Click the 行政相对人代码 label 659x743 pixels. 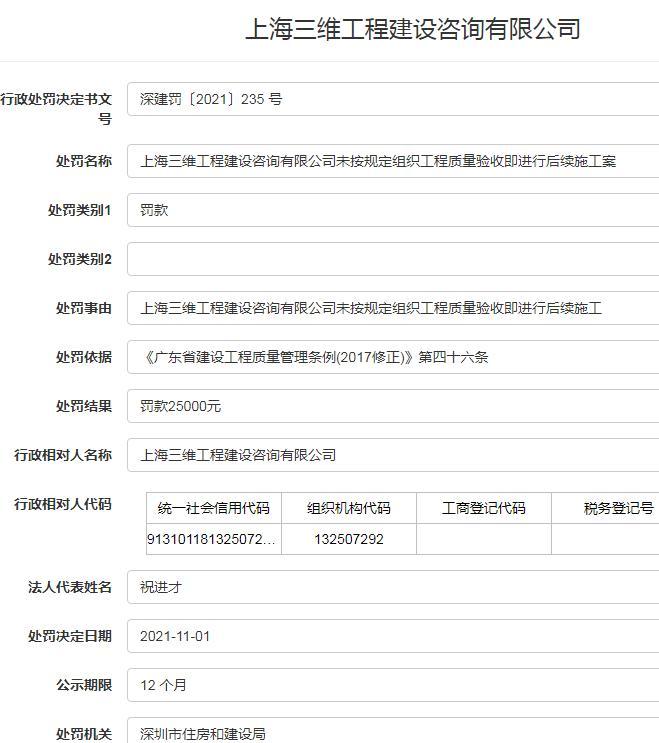[63, 504]
